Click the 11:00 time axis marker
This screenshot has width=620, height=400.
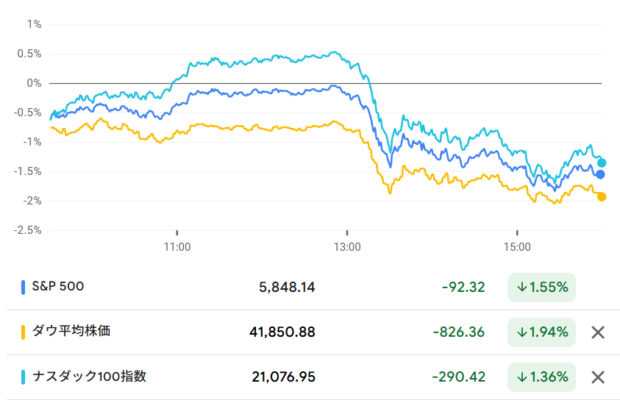pos(177,247)
